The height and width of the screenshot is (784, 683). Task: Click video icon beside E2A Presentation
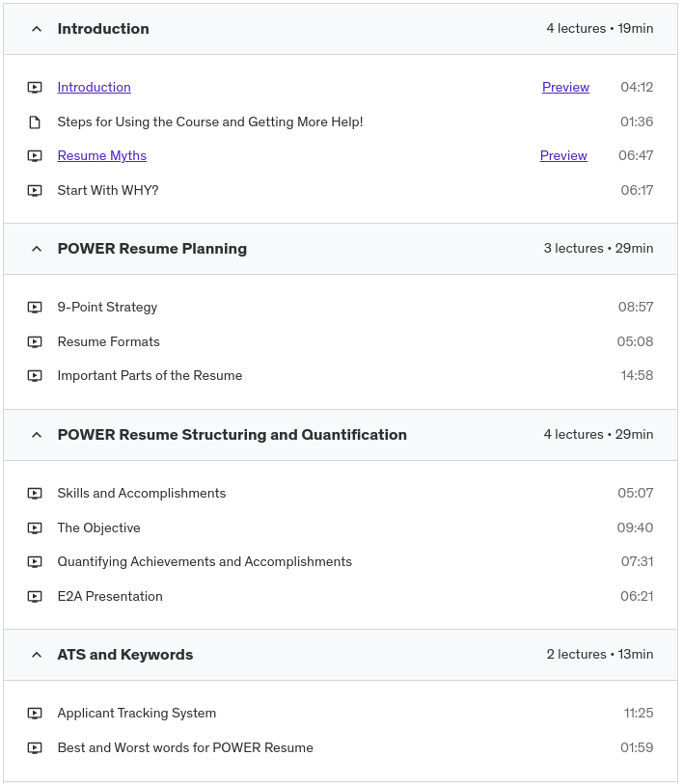point(35,597)
